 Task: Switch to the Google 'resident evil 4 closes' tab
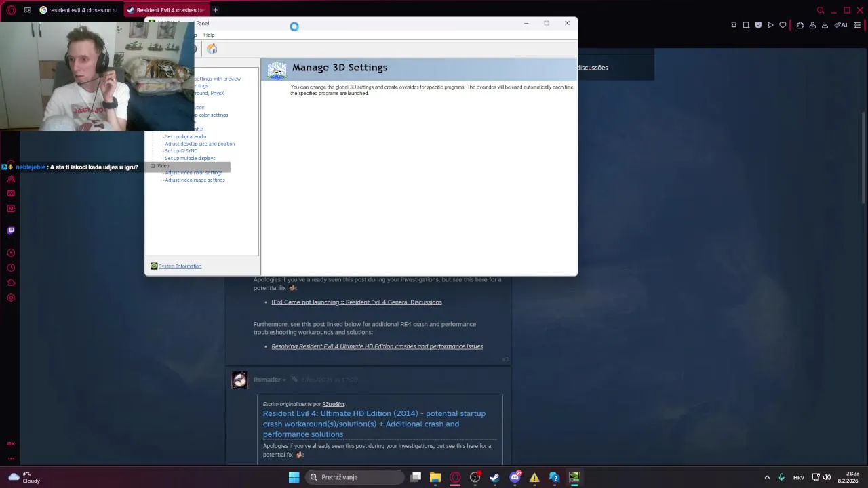coord(78,10)
